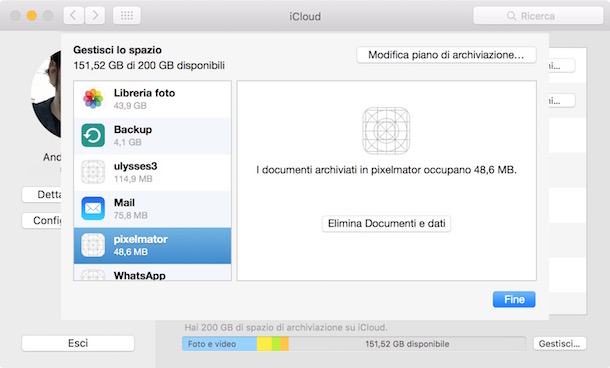Select the Libreria foto row

(x=152, y=99)
